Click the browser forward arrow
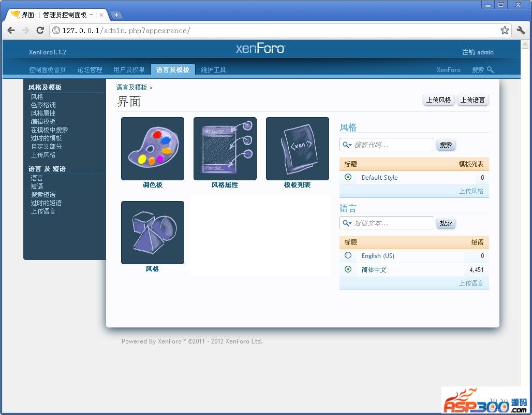 click(x=25, y=31)
